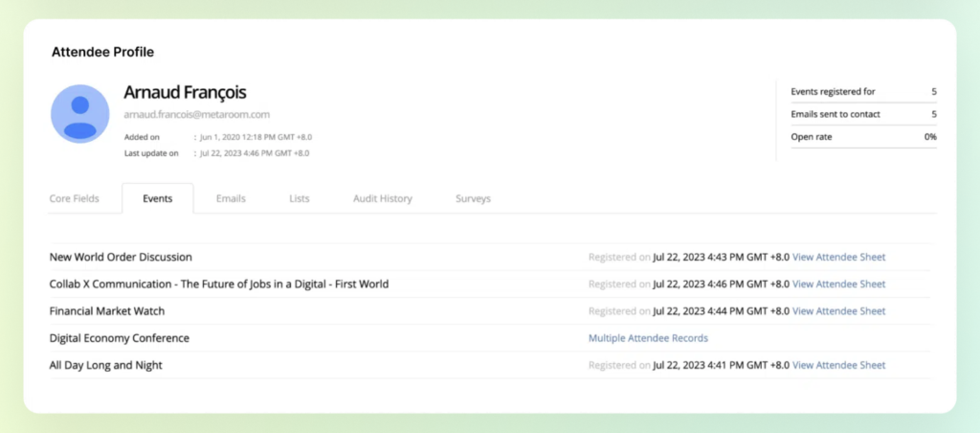
Task: View the Audit History tab
Action: pyautogui.click(x=382, y=198)
